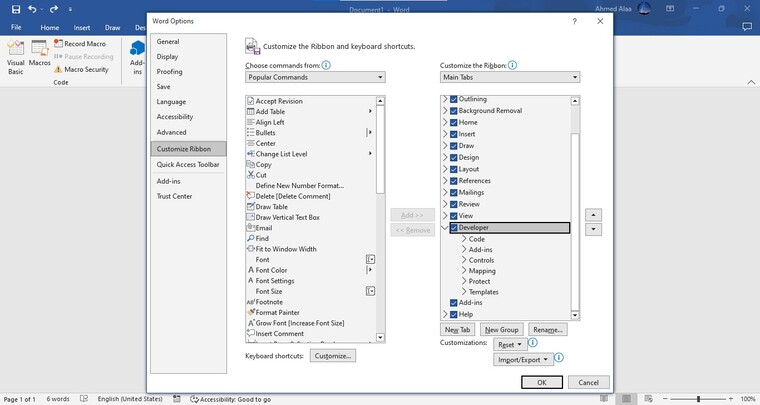Expand the Controls group under Developer
Screen dimensions: 760x405
pyautogui.click(x=464, y=260)
